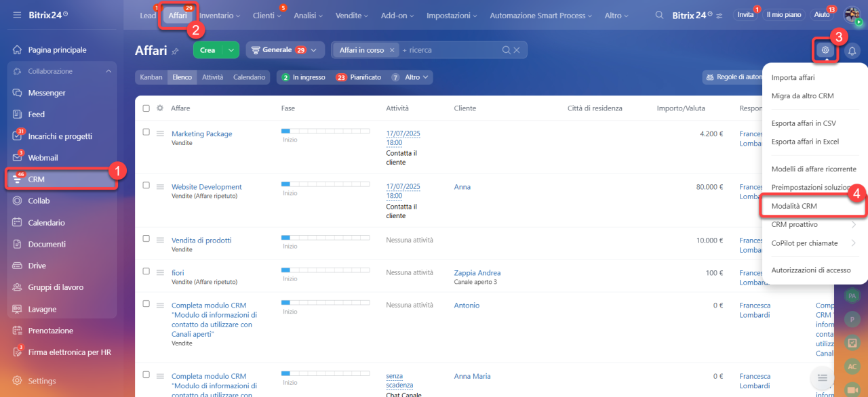The height and width of the screenshot is (397, 868).
Task: Open Messenger from the sidebar icon
Action: (17, 93)
